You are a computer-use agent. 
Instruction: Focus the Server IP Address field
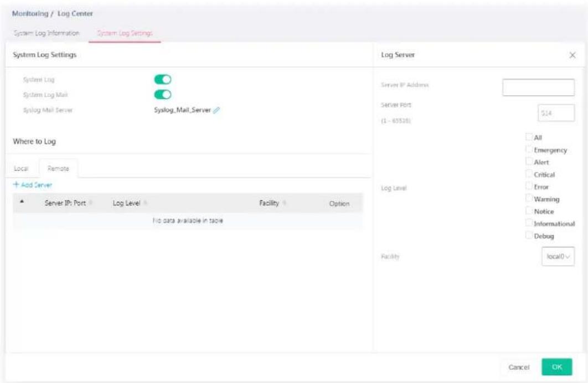(x=538, y=87)
